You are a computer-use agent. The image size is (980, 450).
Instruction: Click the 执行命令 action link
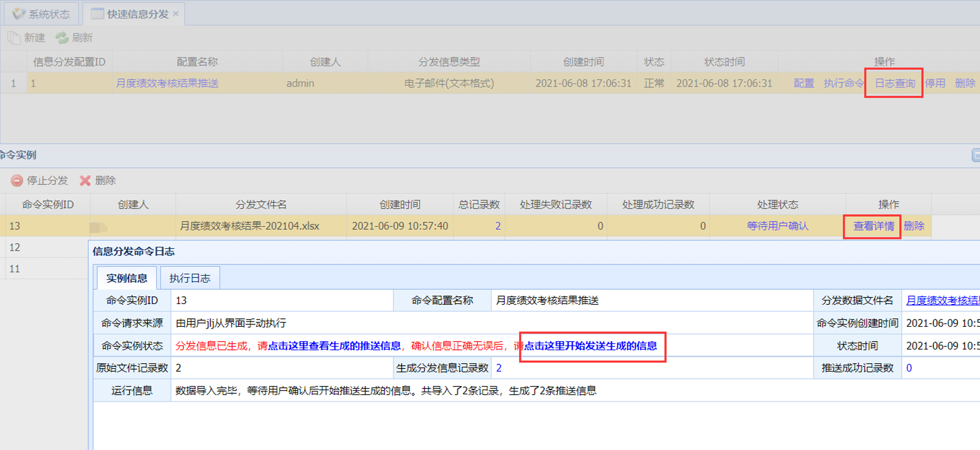(x=844, y=83)
